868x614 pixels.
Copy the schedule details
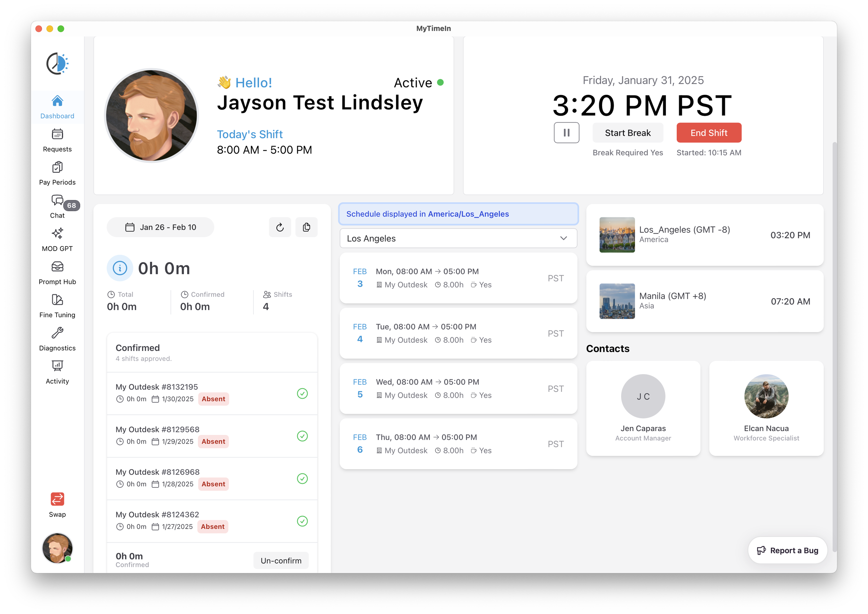coord(306,227)
